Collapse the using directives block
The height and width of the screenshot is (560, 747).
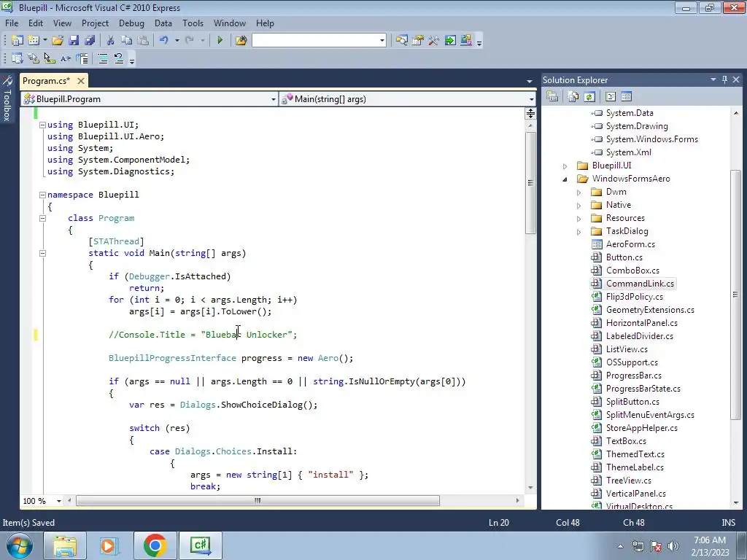(42, 125)
